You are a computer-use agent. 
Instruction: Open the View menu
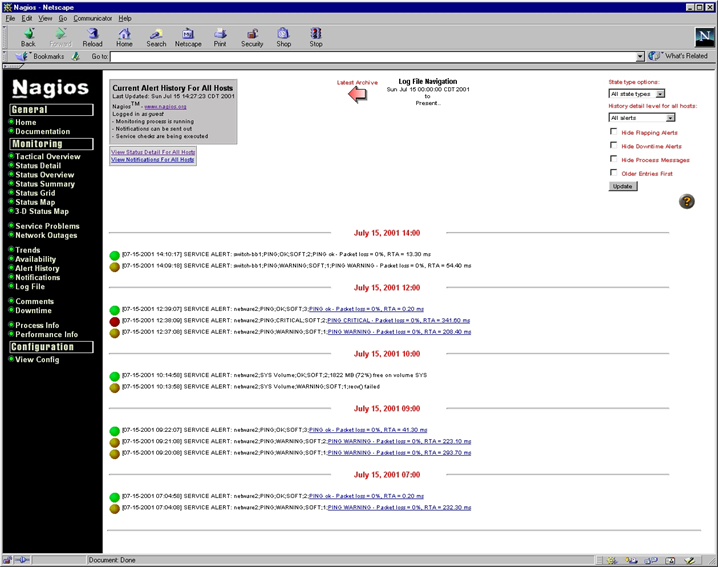tap(44, 18)
